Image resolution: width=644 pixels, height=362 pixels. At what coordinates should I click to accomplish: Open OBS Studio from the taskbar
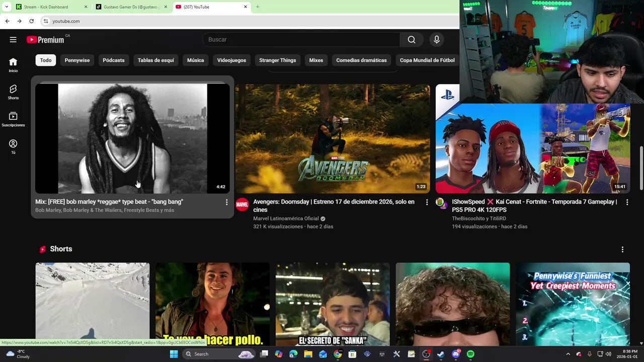click(426, 354)
